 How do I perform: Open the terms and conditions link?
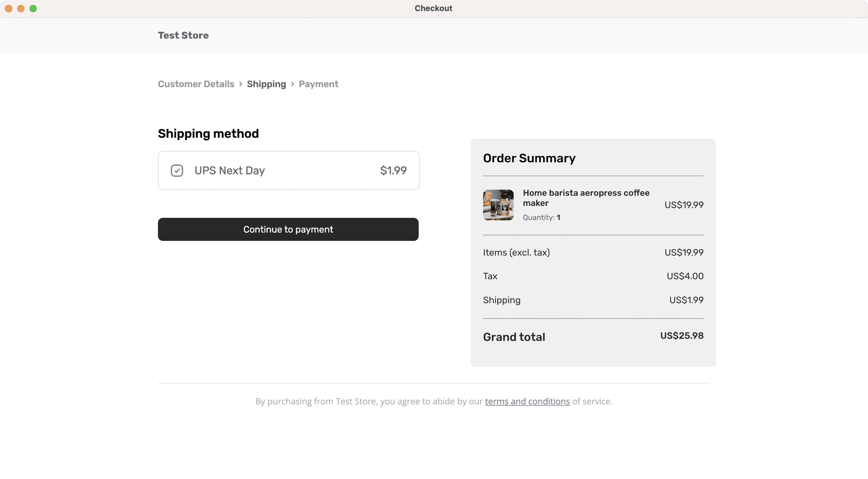click(527, 401)
